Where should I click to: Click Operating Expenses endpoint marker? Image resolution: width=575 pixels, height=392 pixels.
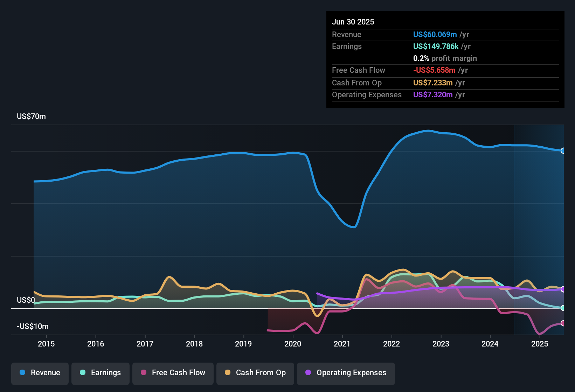[x=563, y=289]
